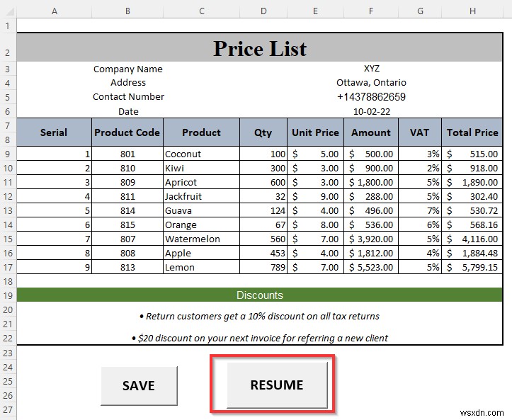Select column H header
This screenshot has height=420, width=512.
472,11
